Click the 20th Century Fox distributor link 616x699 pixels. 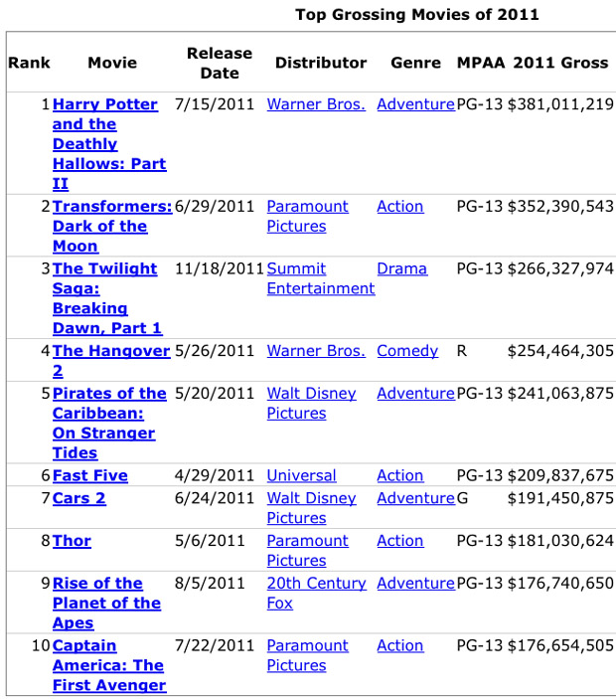[x=316, y=594]
